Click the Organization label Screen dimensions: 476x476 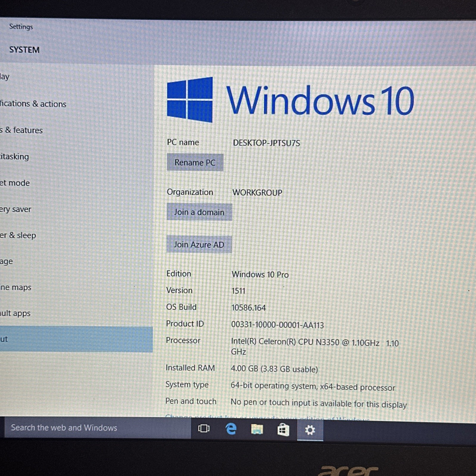coord(190,192)
